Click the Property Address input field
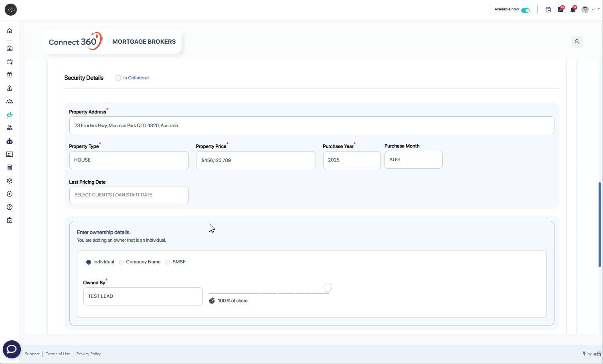 click(x=312, y=125)
